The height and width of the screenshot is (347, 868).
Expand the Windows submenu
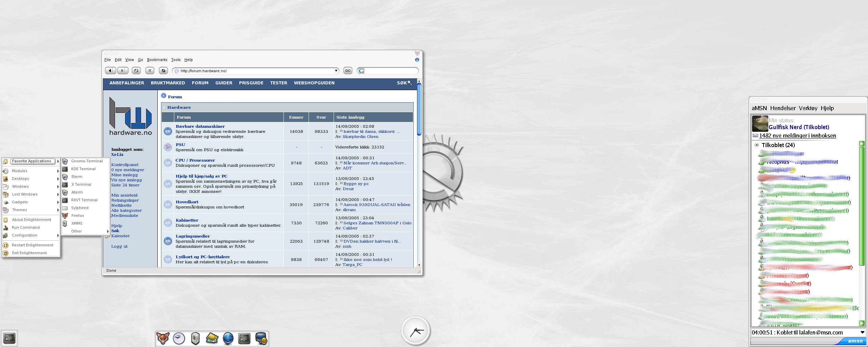pyautogui.click(x=32, y=186)
